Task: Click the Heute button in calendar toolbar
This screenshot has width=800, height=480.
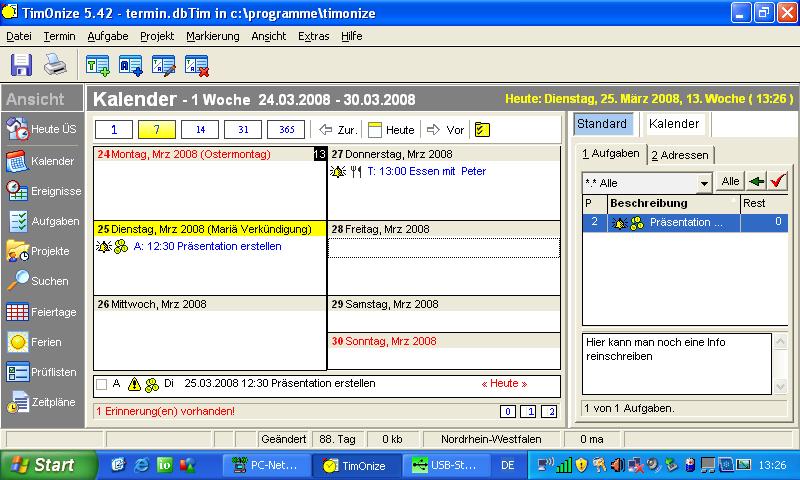Action: 391,130
